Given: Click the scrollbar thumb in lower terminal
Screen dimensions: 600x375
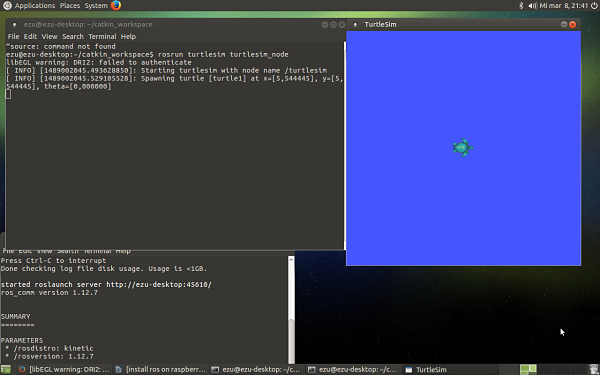Looking at the screenshot, I should (291, 341).
